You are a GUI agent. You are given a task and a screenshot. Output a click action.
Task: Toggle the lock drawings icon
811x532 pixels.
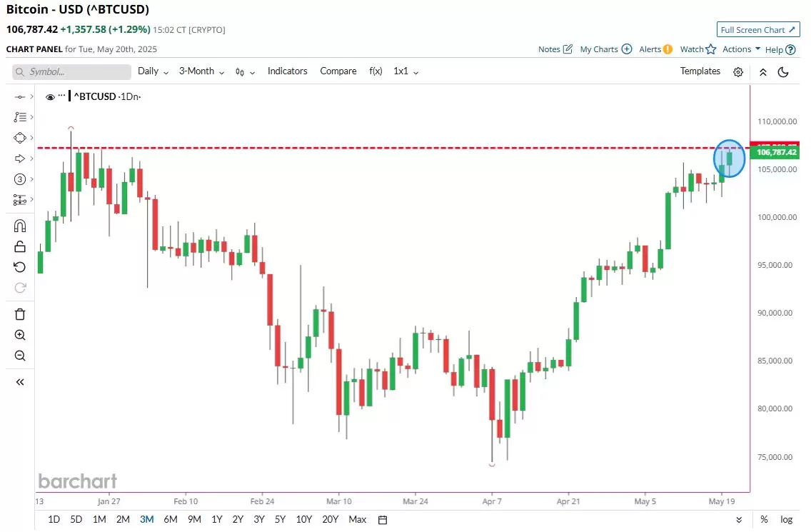(20, 246)
